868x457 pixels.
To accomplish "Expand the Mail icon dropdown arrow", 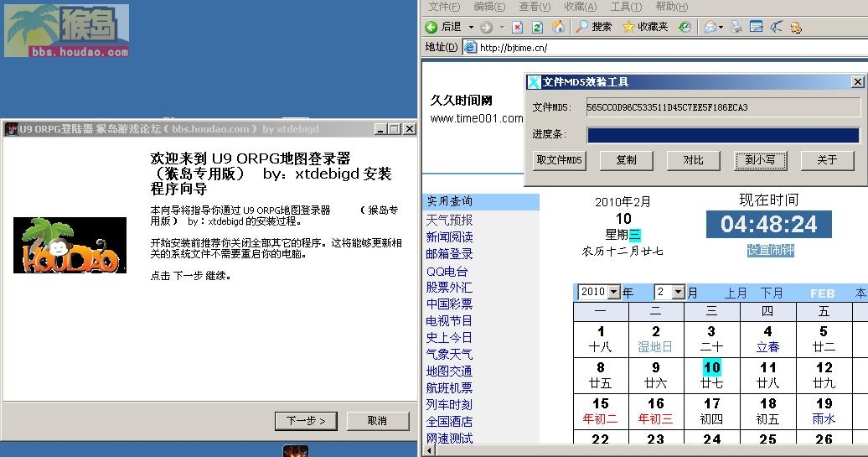I will coord(721,27).
